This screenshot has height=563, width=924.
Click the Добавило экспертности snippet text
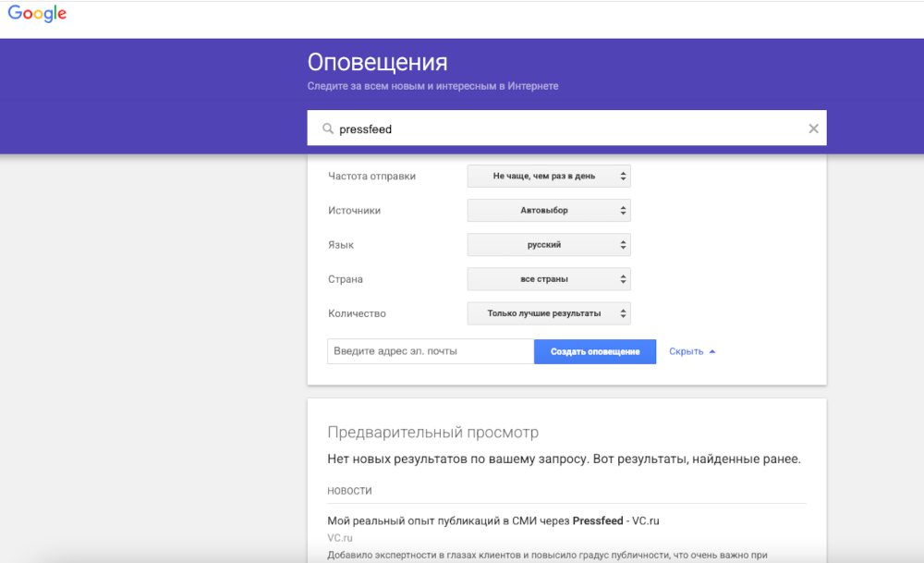547,555
